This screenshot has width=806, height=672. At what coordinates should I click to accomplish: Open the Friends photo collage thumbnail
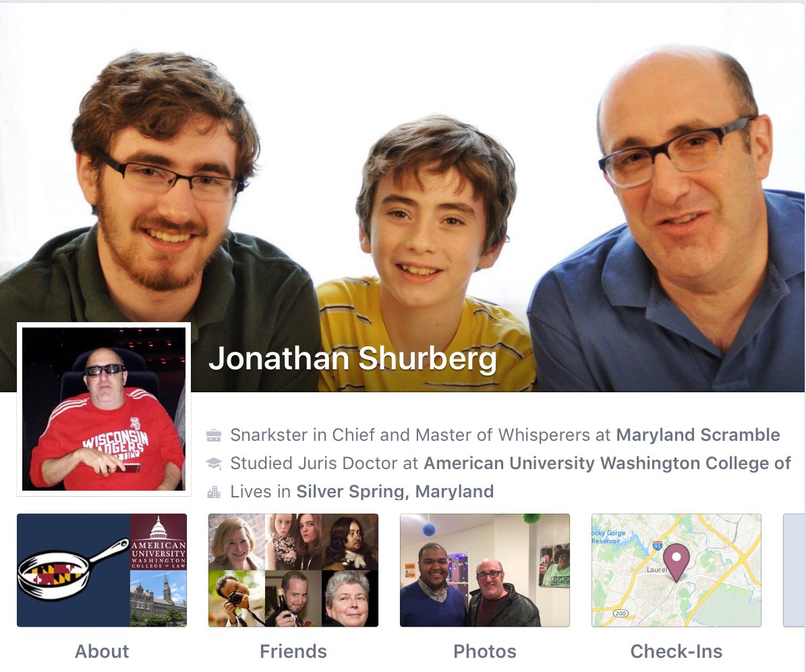pos(293,570)
